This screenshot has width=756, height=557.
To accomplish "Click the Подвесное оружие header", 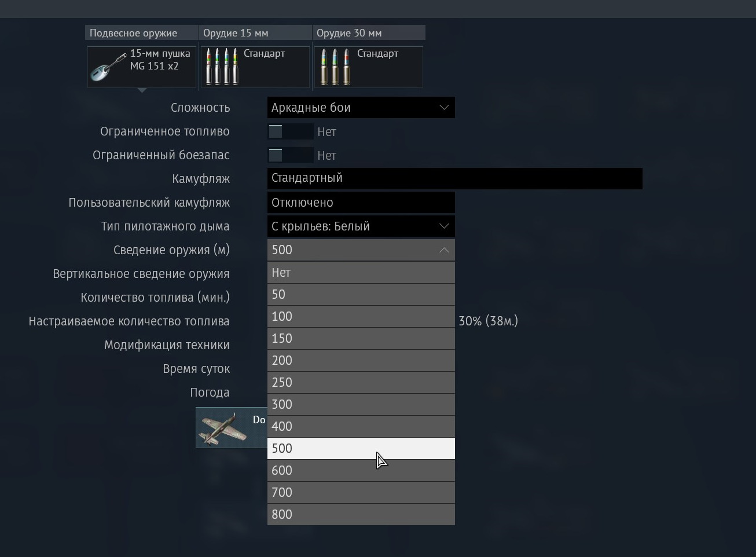I will click(142, 33).
